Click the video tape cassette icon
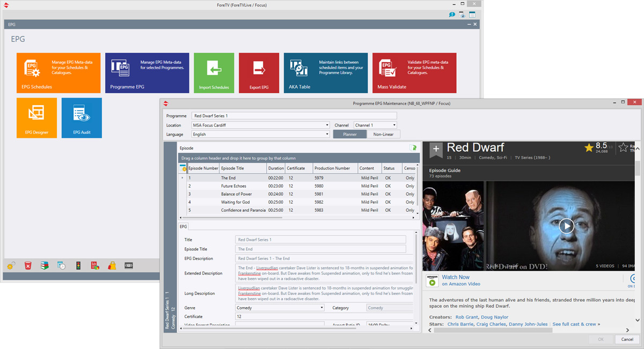 pos(129,265)
